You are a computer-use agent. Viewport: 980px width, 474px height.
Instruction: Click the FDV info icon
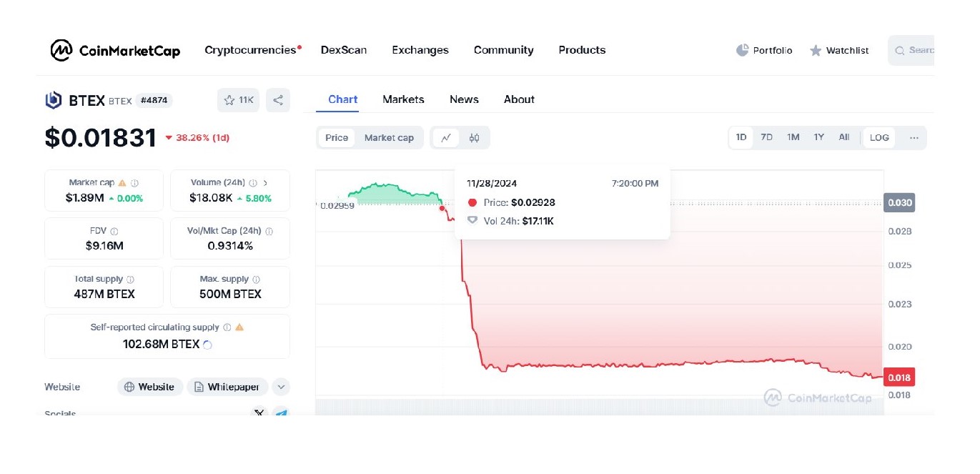(114, 232)
